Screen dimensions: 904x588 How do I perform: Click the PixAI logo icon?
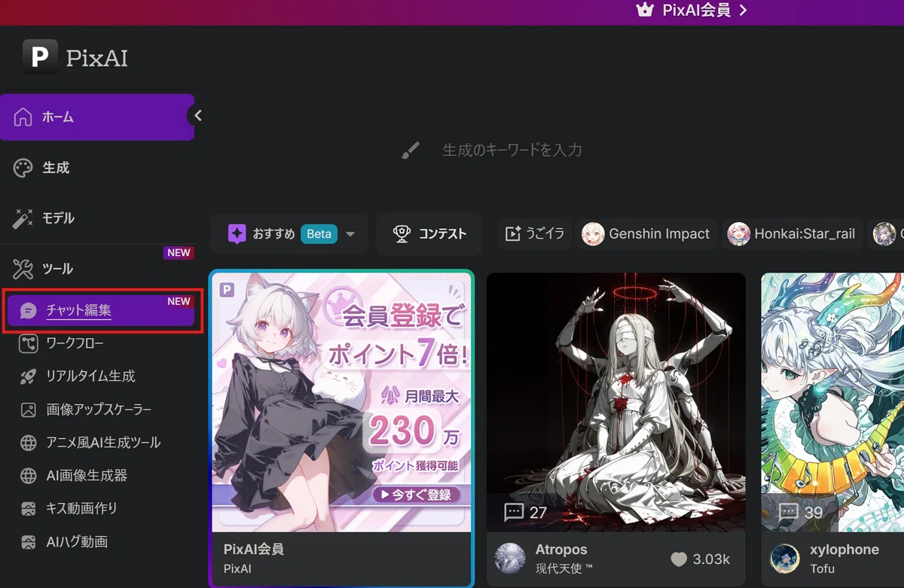tap(40, 56)
